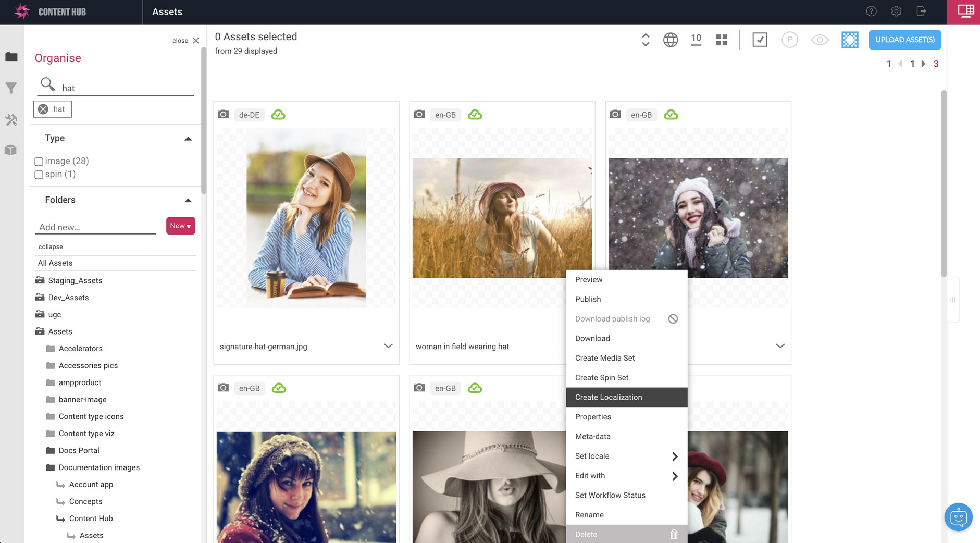Choose Download from context menu
The width and height of the screenshot is (980, 543).
[x=627, y=339]
